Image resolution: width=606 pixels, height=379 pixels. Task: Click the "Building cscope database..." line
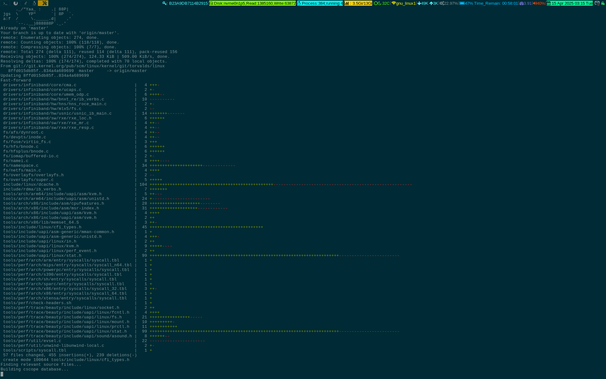coord(34,369)
